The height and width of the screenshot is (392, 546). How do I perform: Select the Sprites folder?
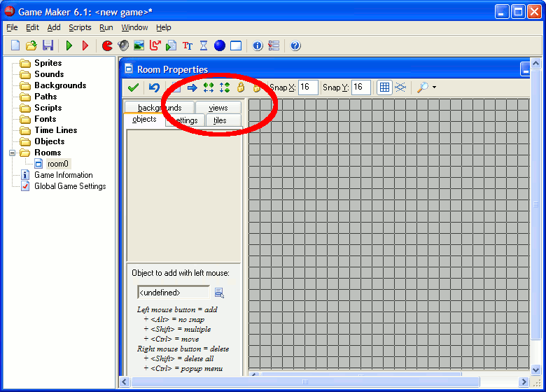[x=48, y=63]
